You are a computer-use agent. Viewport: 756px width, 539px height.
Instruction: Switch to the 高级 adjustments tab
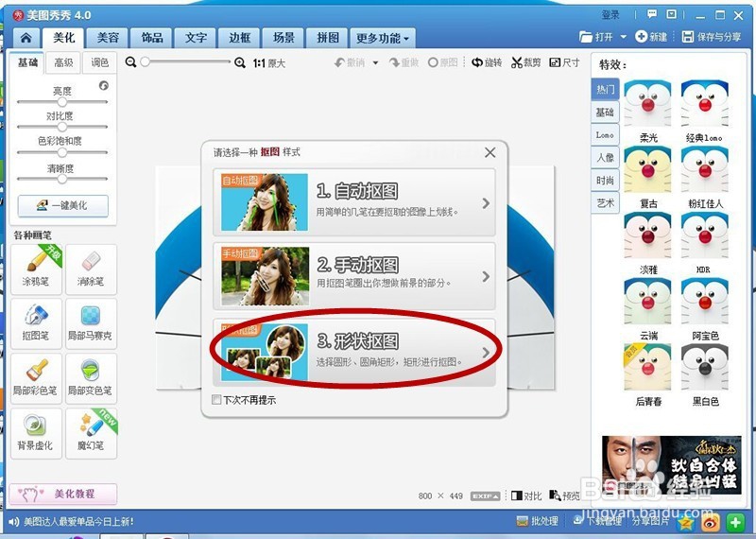pyautogui.click(x=63, y=62)
